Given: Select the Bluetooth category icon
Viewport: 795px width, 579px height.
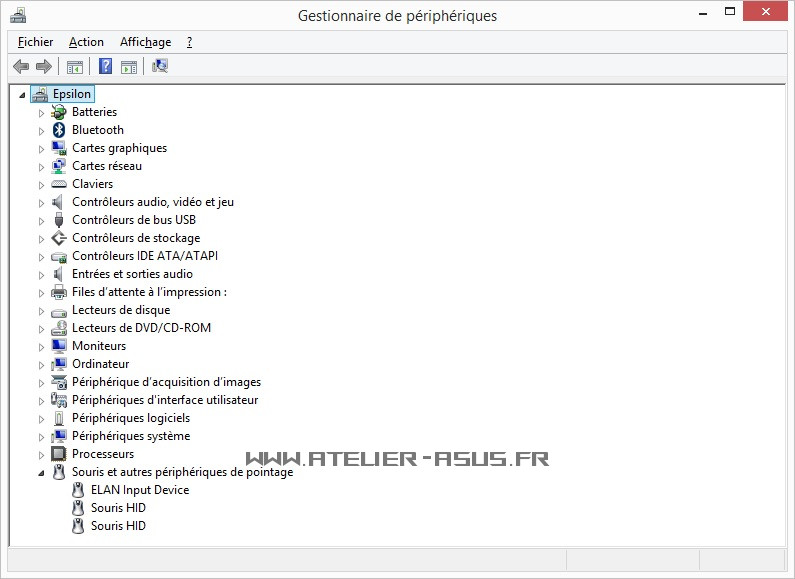Looking at the screenshot, I should coord(59,130).
